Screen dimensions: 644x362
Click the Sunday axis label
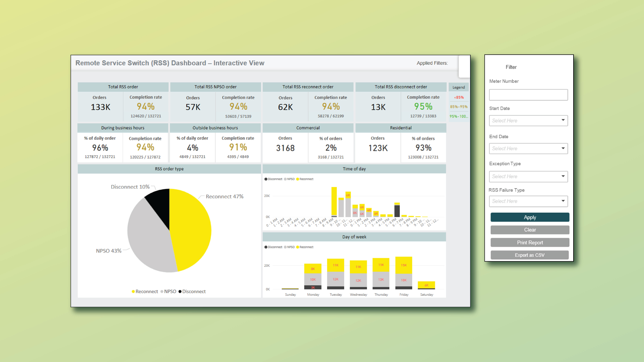[x=290, y=295]
